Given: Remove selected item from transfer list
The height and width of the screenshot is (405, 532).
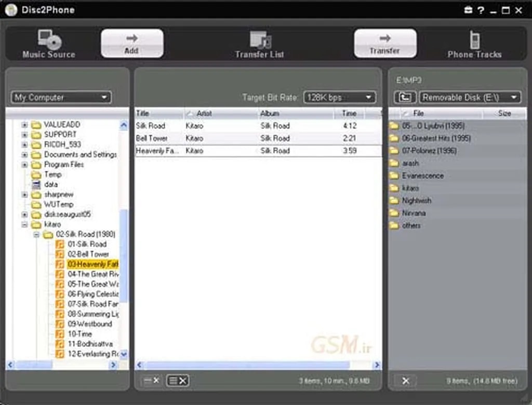Looking at the screenshot, I should 151,381.
